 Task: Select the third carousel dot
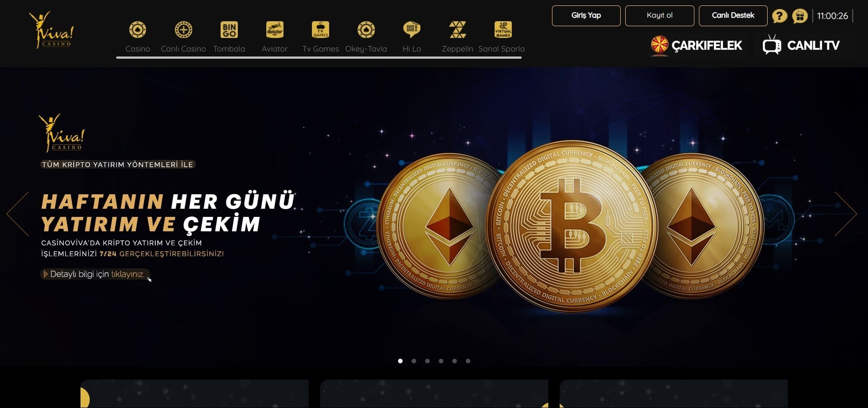[427, 361]
